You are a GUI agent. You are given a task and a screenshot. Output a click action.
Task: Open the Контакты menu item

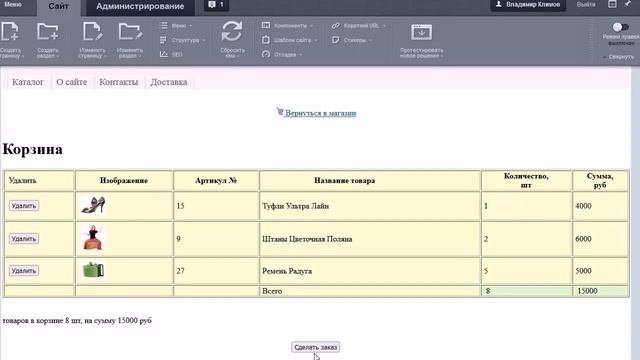[x=118, y=82]
